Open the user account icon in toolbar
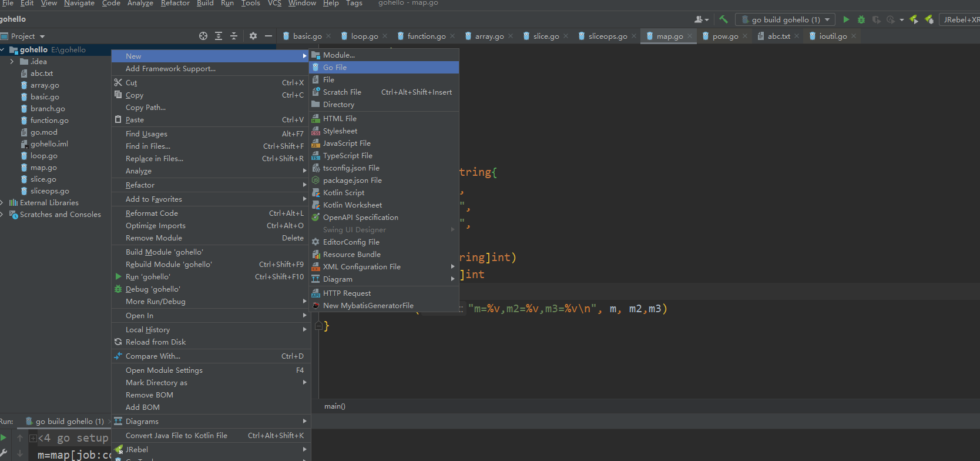 click(x=702, y=19)
